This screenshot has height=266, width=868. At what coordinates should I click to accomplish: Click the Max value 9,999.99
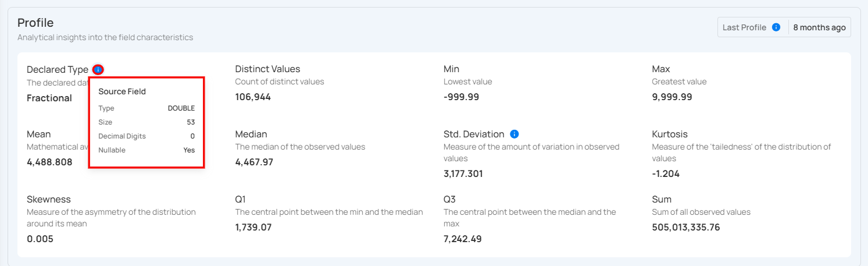(672, 97)
